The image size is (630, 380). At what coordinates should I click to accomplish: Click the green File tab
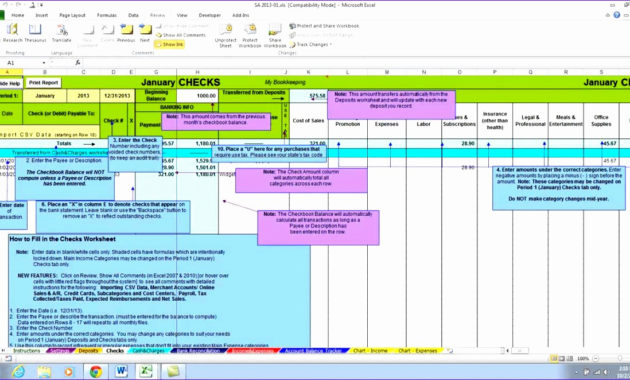pos(2,15)
